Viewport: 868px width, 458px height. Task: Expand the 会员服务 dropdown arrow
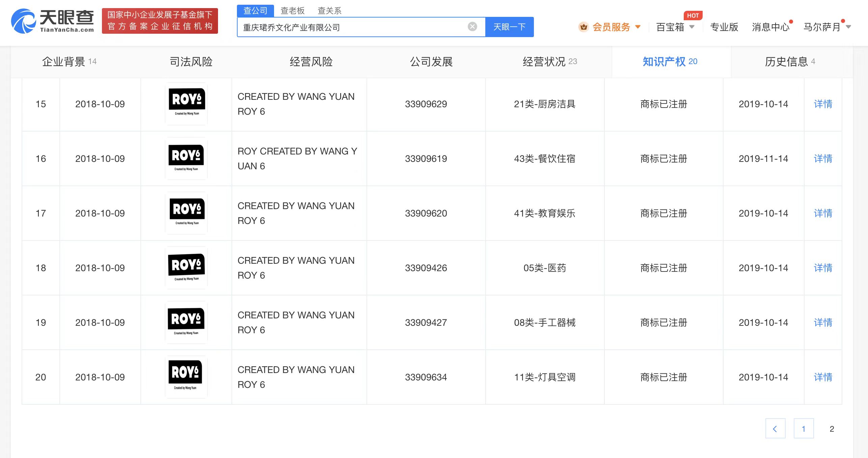pyautogui.click(x=638, y=27)
